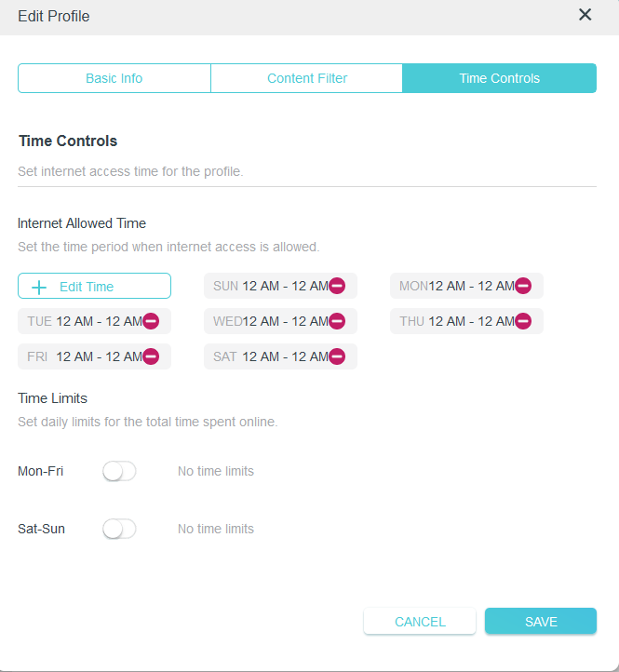Cancel editing the profile
Image resolution: width=619 pixels, height=672 pixels.
(420, 621)
